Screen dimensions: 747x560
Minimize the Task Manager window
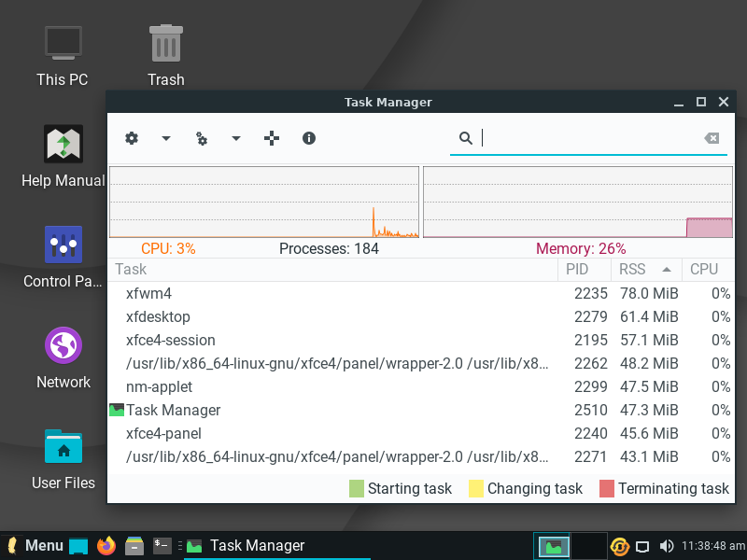[x=679, y=103]
